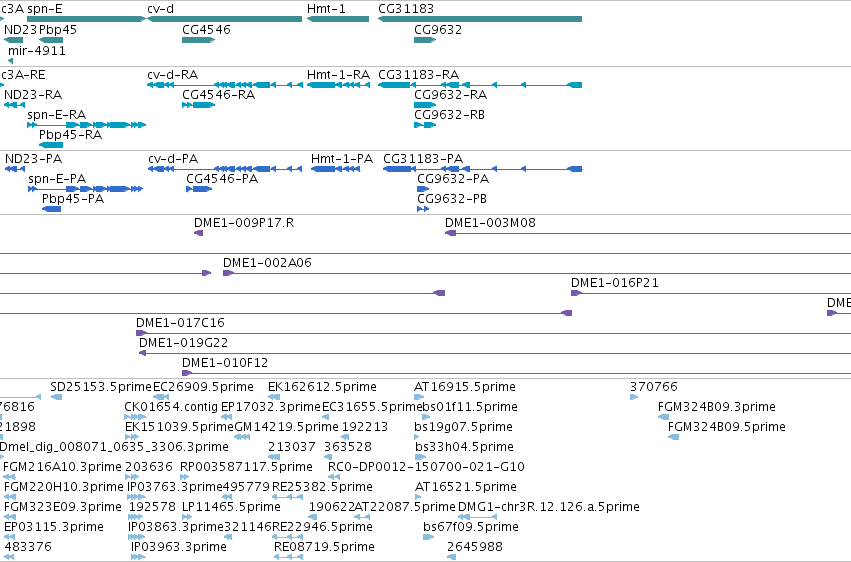
Task: Select the DME1-016P21 clone end marker
Action: click(576, 293)
